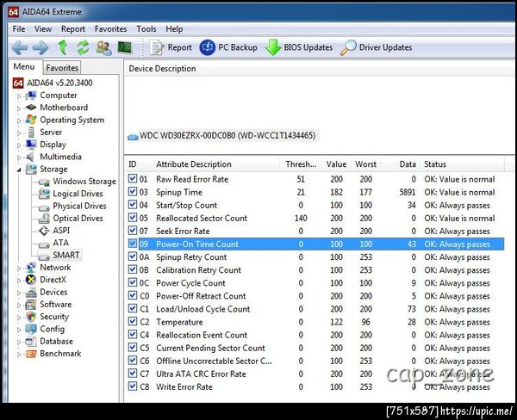Expand the Network tree node

coord(19,269)
